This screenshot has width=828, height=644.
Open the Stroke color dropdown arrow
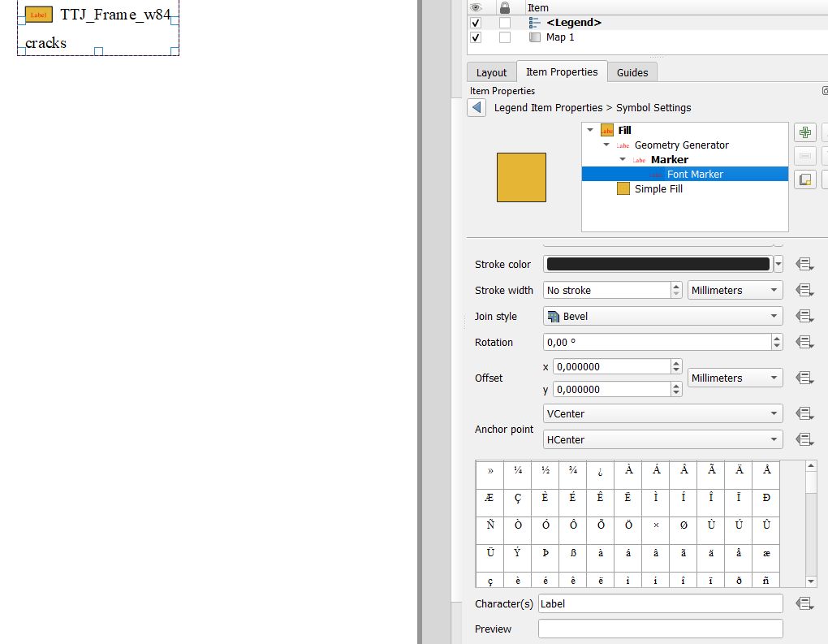[x=778, y=264]
